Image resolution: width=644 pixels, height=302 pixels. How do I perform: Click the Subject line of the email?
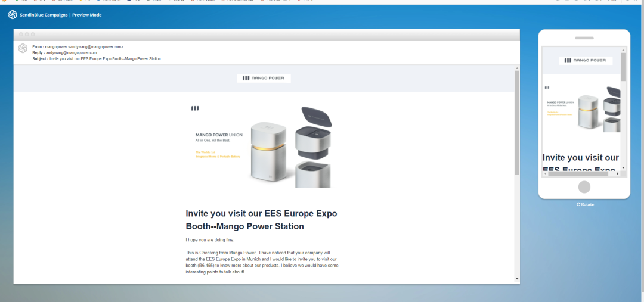(x=97, y=59)
